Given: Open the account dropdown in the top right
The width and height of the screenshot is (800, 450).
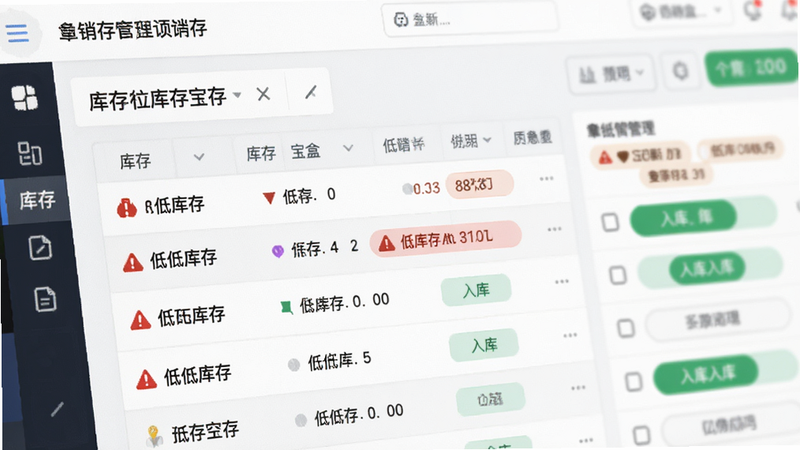Looking at the screenshot, I should tap(682, 11).
